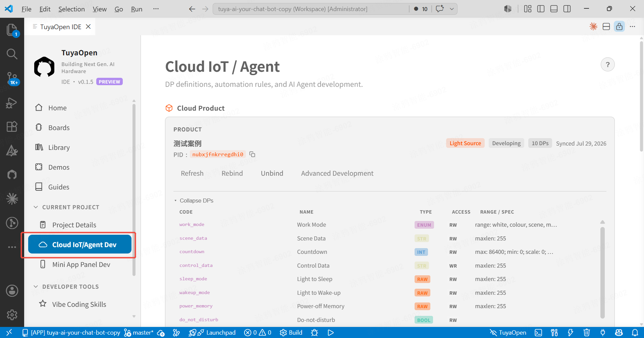
Task: Open the Search view in activity bar
Action: [12, 54]
